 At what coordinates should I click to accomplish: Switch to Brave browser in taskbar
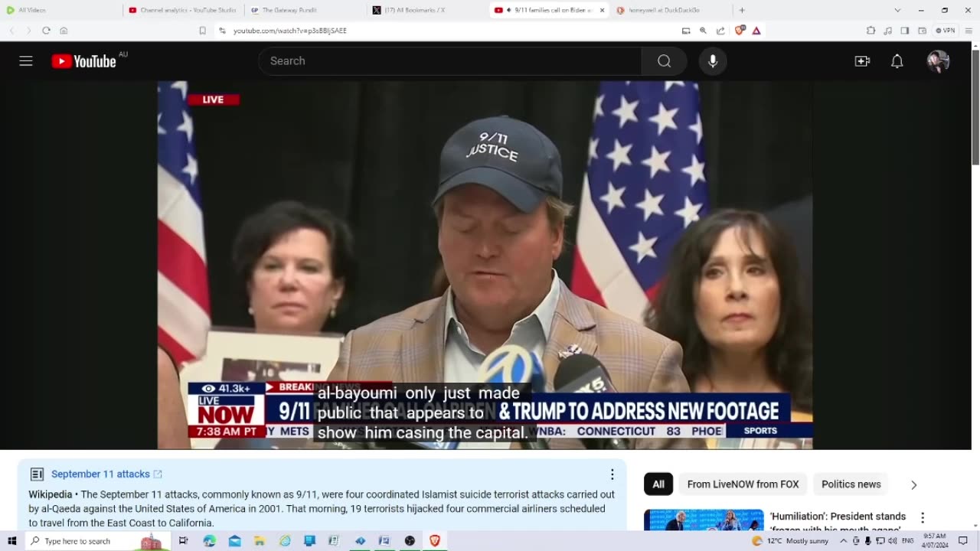[x=435, y=541]
